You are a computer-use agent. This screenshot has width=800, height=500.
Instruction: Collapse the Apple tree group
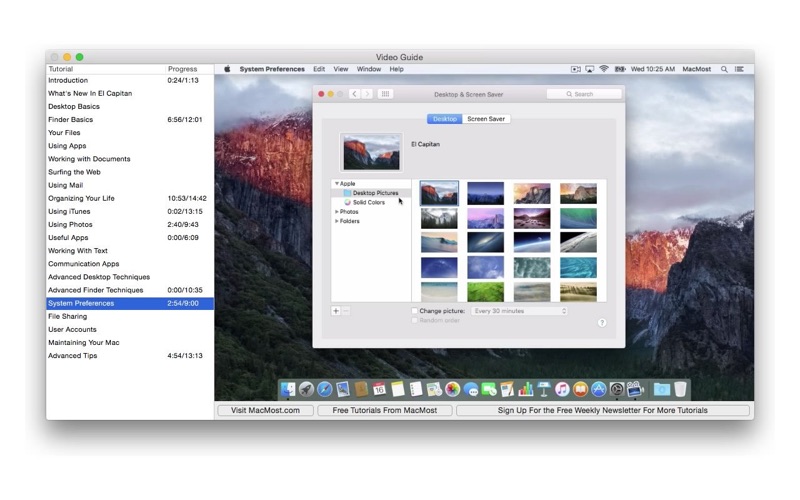pyautogui.click(x=337, y=183)
